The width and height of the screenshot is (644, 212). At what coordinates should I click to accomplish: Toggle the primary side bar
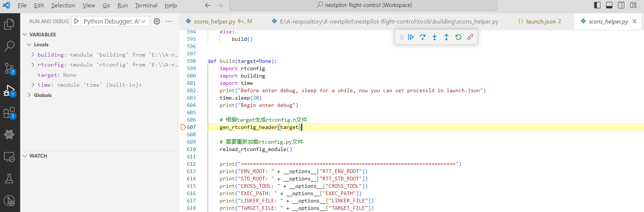597,5
